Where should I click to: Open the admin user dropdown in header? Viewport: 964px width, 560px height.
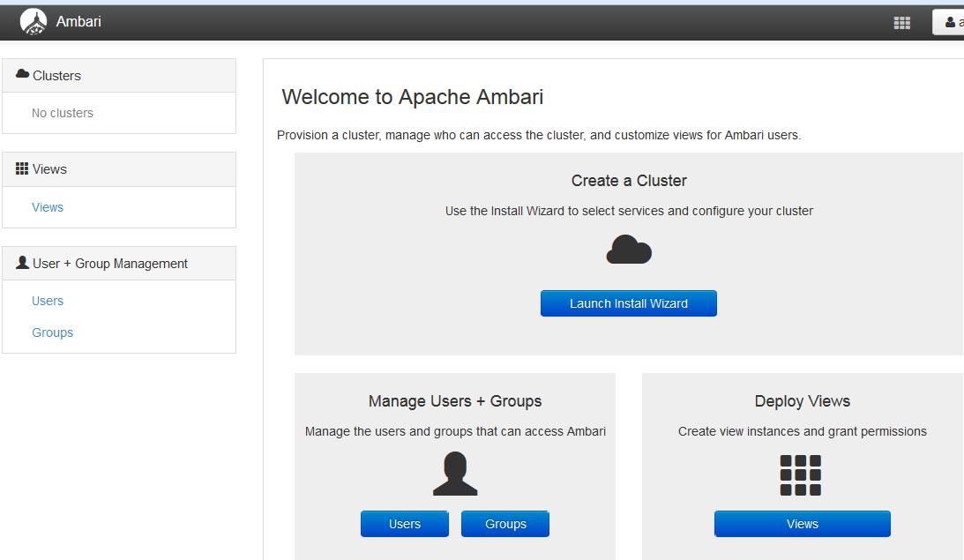(x=949, y=23)
